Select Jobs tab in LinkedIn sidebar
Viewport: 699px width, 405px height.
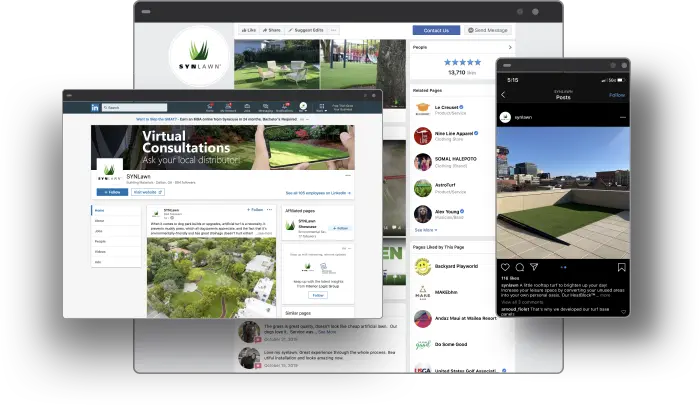[x=116, y=231]
